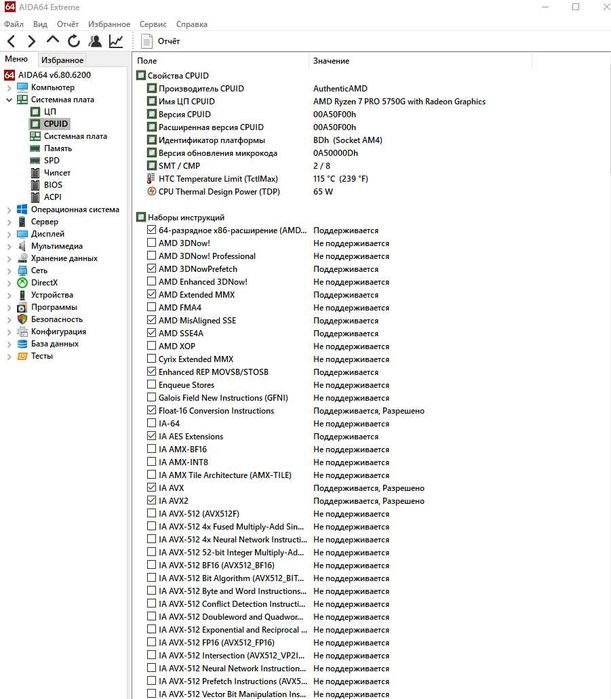Expand the Операционная система tree node
Screen dimensions: 611x699
point(9,210)
